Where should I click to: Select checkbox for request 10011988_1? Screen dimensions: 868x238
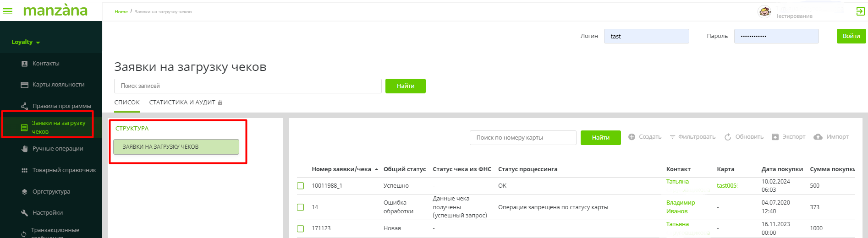click(x=301, y=186)
